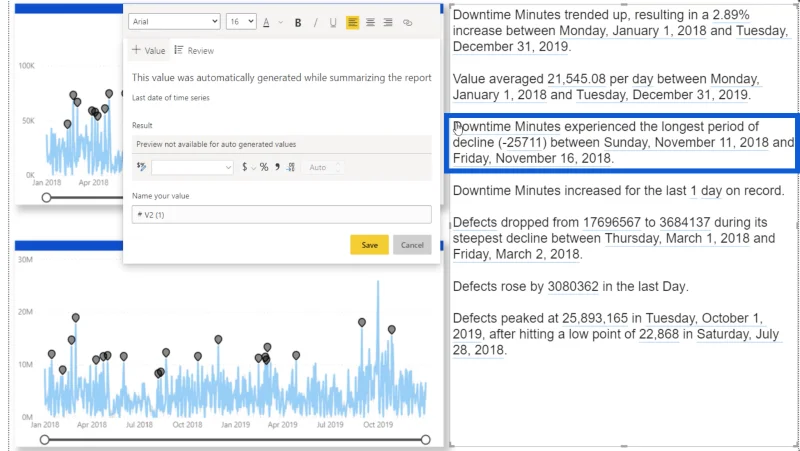Click highest anomaly marker near Apr 2018 in lower chart
800x451 pixels.
[76, 317]
